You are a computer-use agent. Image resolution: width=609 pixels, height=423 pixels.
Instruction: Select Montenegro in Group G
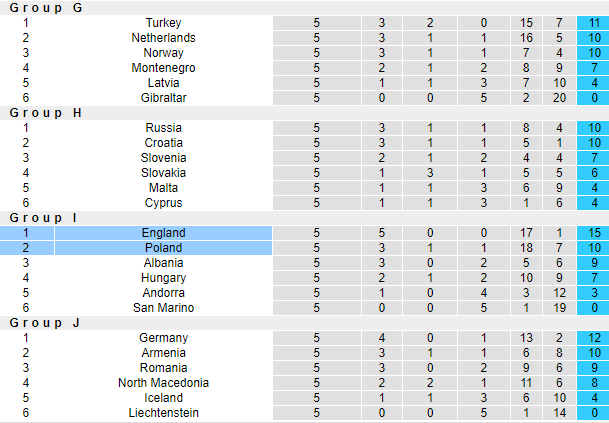(163, 67)
